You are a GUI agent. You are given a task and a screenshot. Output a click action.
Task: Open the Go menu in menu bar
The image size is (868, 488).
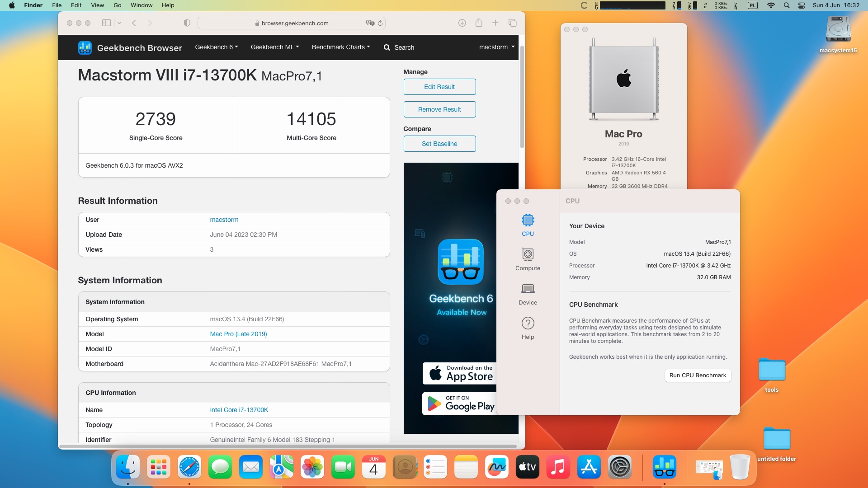click(118, 5)
